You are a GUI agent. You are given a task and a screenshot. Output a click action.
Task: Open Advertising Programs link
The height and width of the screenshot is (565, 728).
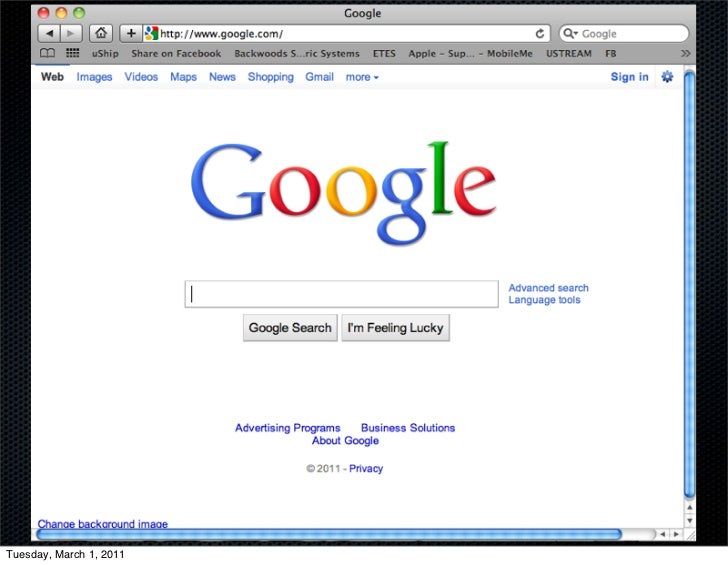tap(287, 428)
